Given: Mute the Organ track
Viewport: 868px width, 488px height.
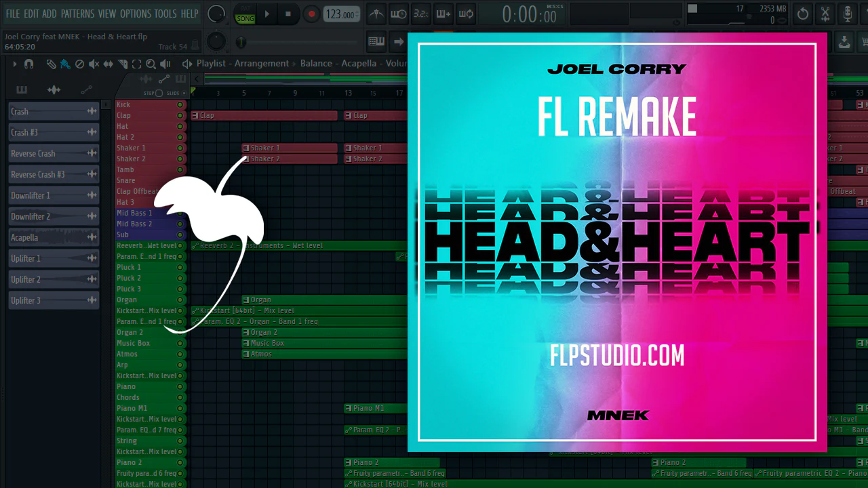Looking at the screenshot, I should click(180, 300).
